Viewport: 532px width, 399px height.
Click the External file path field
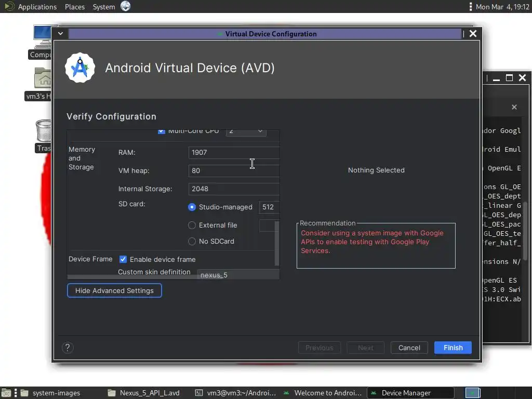pos(267,225)
